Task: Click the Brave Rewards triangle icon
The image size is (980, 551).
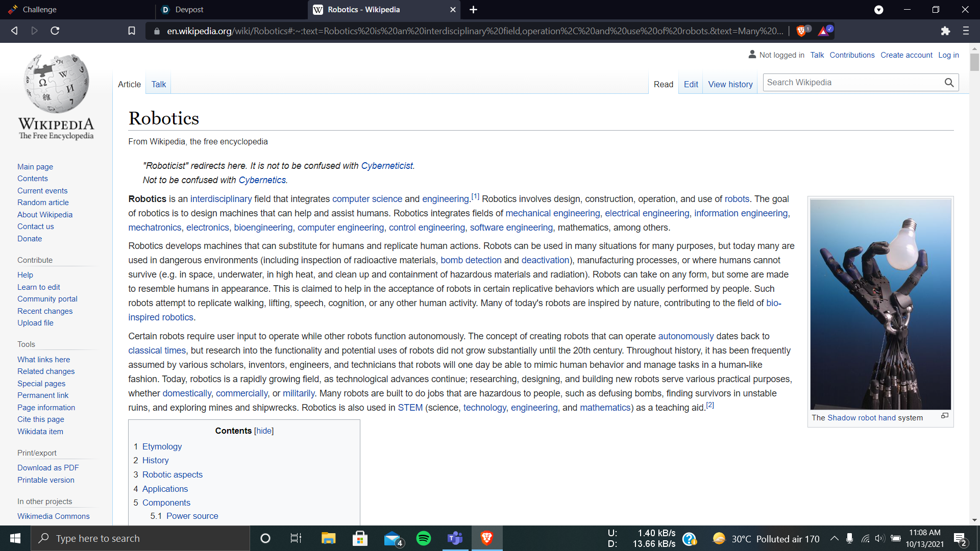Action: pos(823,31)
